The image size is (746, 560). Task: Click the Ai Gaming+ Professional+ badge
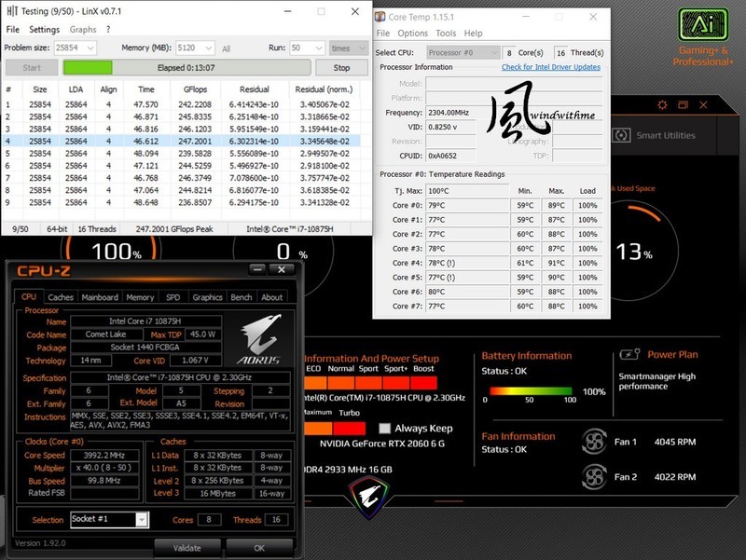coord(702,25)
